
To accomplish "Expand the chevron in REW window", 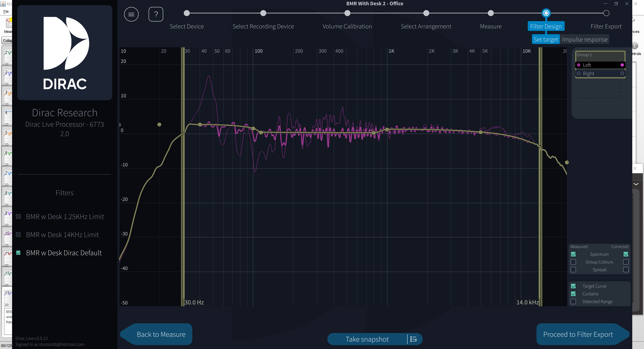I will pyautogui.click(x=636, y=184).
